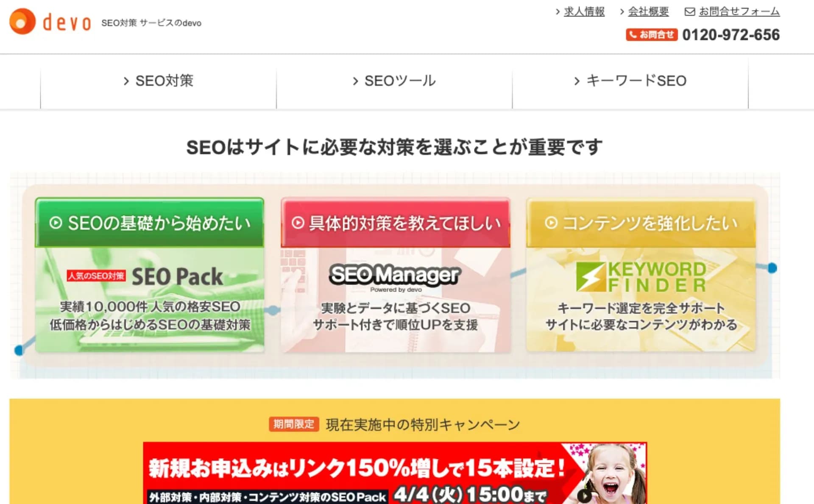Image resolution: width=814 pixels, height=504 pixels.
Task: Open the 求人情報 link
Action: click(584, 11)
